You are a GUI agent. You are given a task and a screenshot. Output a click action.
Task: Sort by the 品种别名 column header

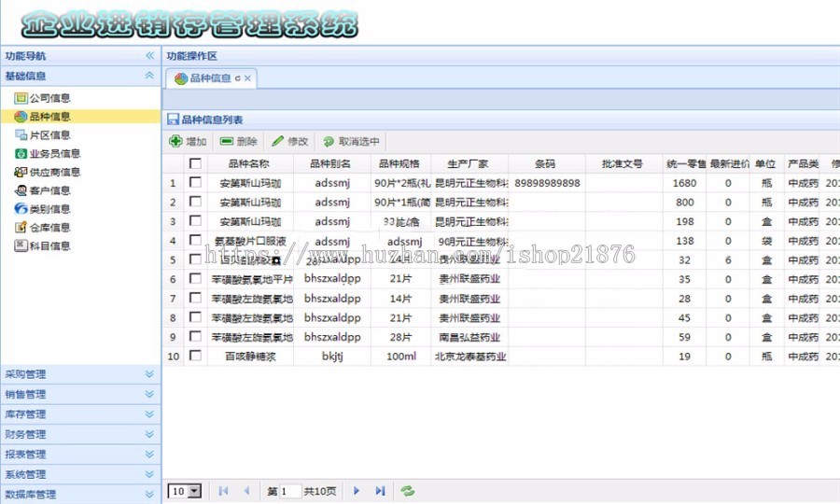pyautogui.click(x=330, y=164)
